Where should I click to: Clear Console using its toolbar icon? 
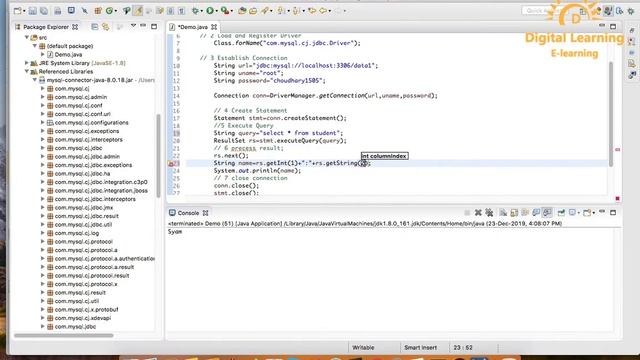[503, 213]
